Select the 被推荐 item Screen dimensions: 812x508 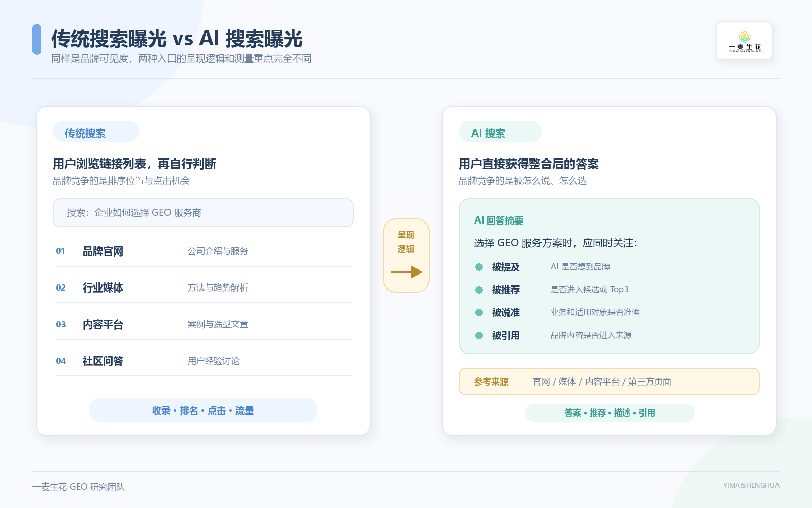click(506, 290)
